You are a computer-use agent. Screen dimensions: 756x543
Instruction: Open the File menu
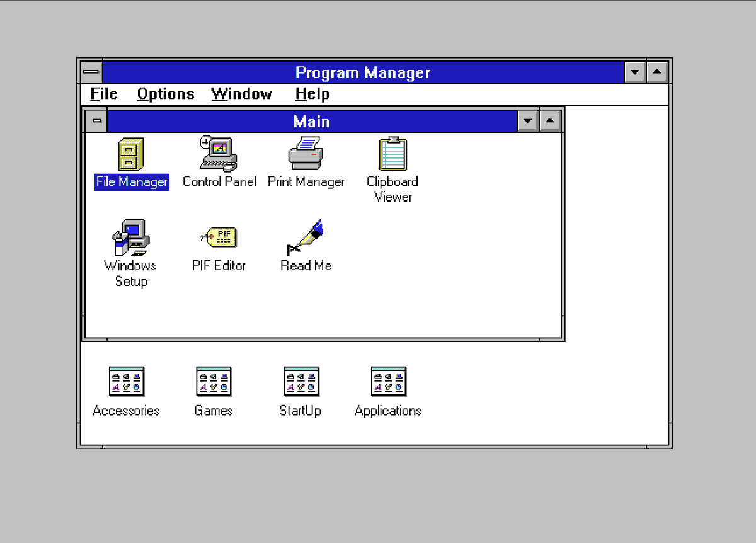(x=104, y=94)
